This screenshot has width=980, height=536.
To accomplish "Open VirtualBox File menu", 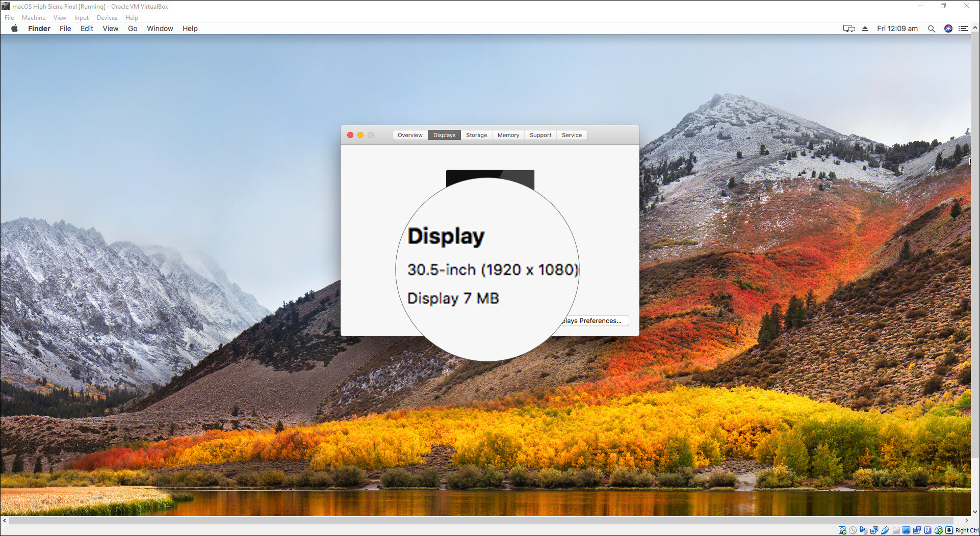I will [9, 17].
